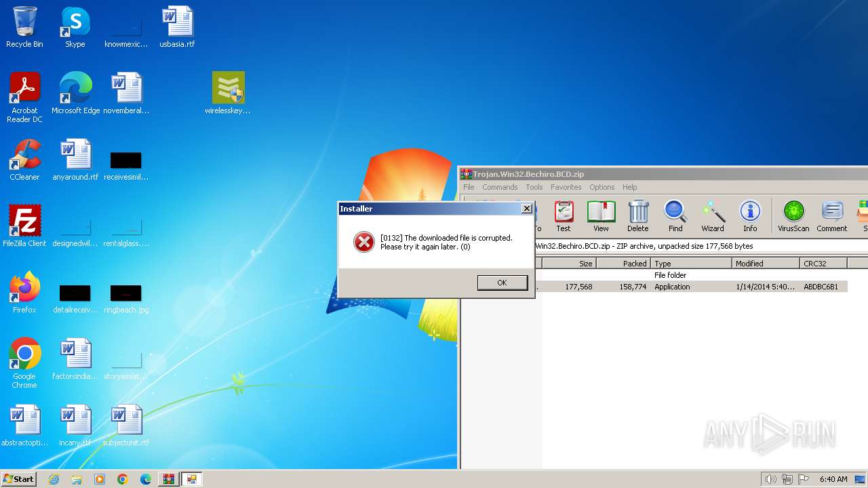This screenshot has width=868, height=488.
Task: Select the subjectunit.rtf desktop file
Action: coord(126,426)
